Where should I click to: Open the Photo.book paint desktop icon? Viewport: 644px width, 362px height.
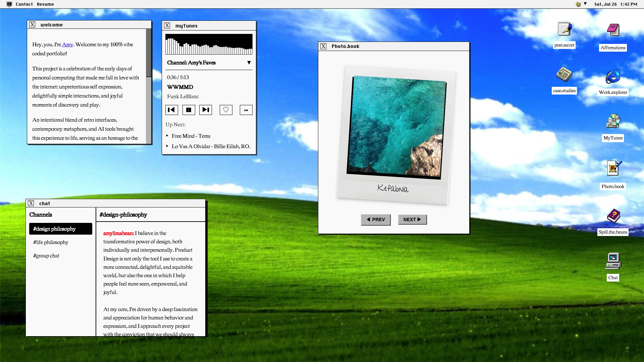614,168
